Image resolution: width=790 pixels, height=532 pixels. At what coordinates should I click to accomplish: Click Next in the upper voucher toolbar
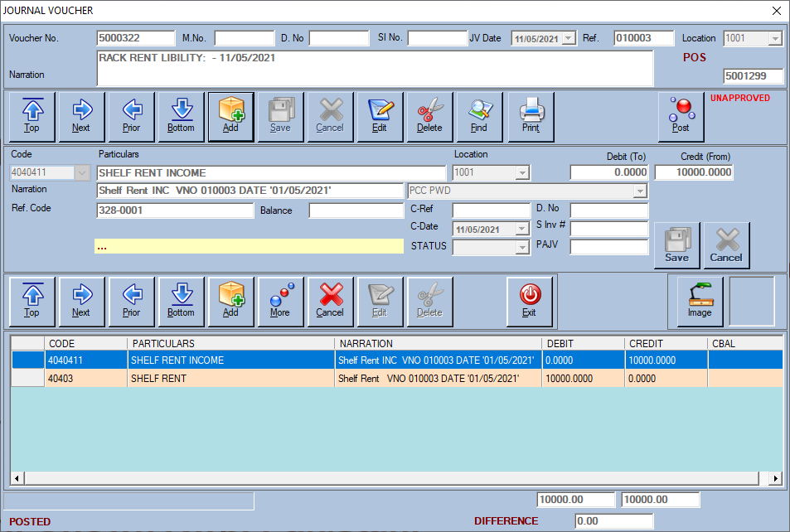click(x=81, y=116)
